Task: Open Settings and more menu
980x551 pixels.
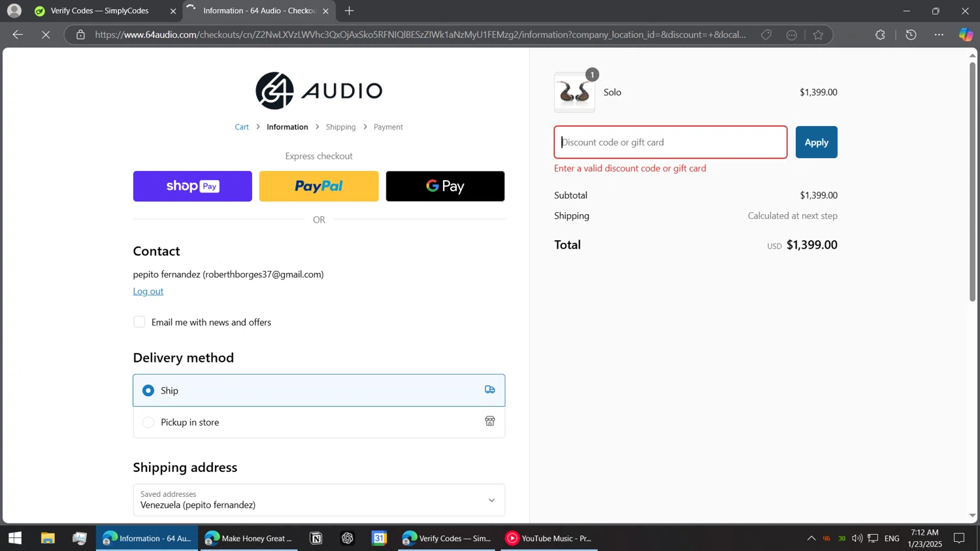Action: pyautogui.click(x=939, y=35)
